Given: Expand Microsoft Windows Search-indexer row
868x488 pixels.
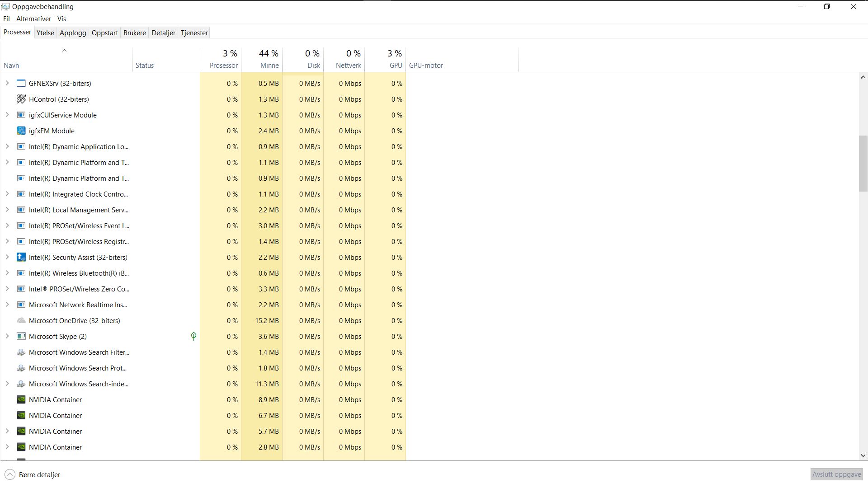Looking at the screenshot, I should (7, 384).
